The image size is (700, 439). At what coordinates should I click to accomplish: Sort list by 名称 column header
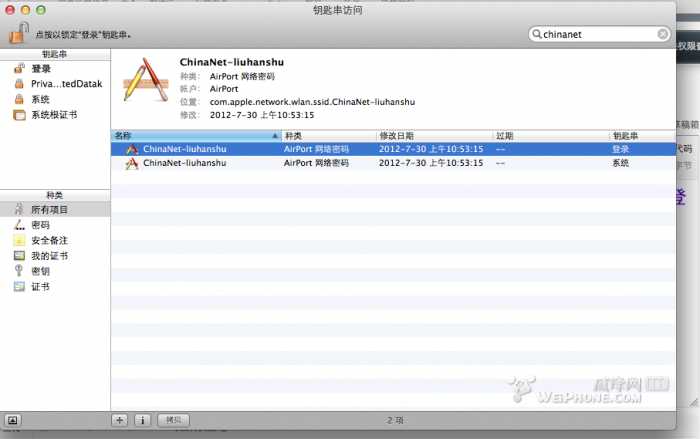coord(190,135)
